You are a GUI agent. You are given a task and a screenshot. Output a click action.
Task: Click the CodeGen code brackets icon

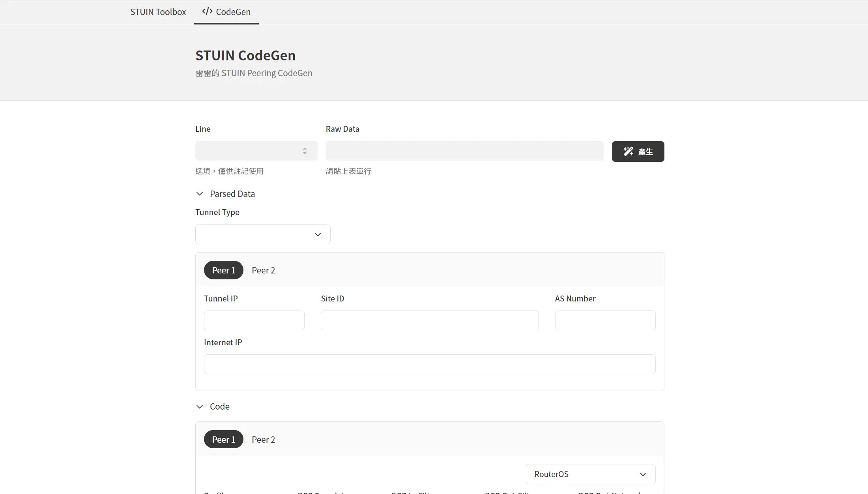[x=207, y=11]
